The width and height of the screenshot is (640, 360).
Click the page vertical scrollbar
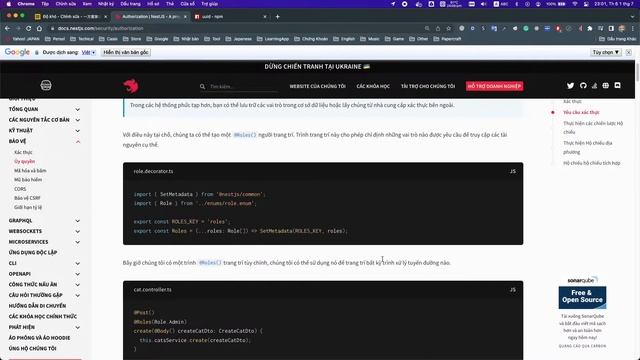[x=638, y=72]
